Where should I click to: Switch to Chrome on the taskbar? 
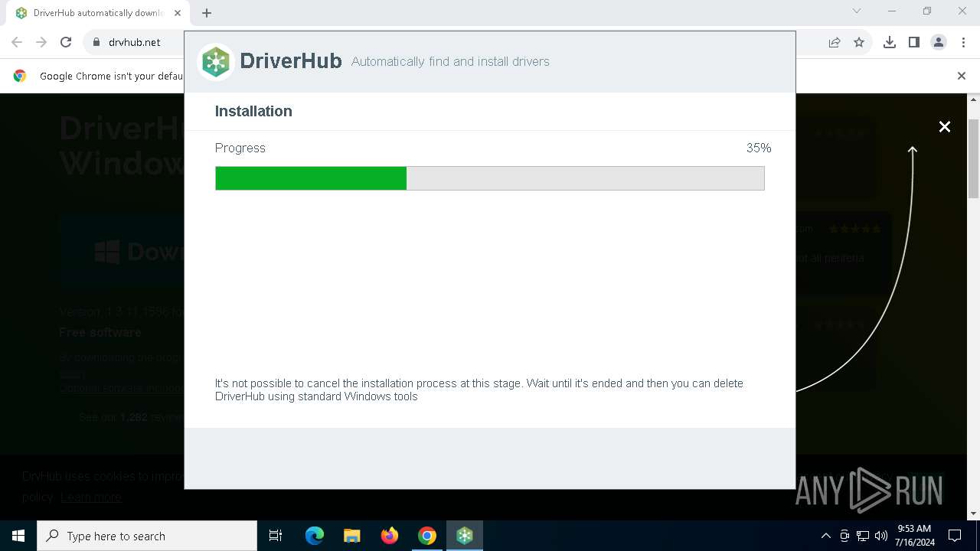tap(427, 536)
